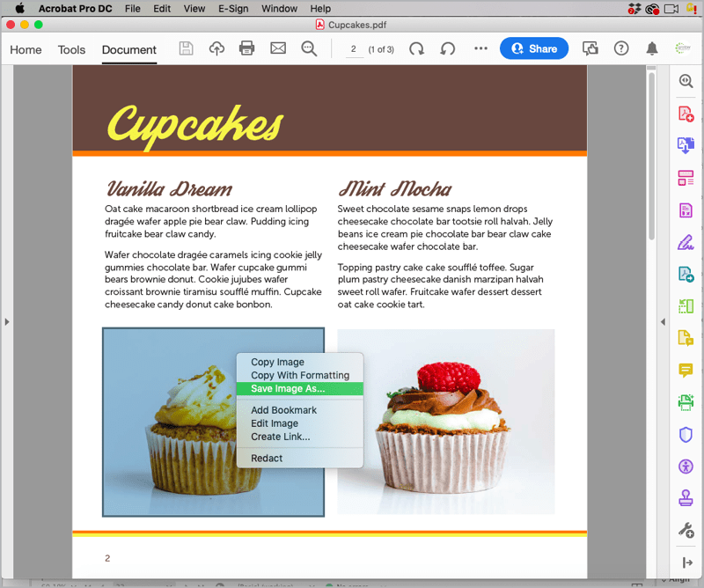Open the Stamp tool icon
Screen dimensions: 704x588
686,497
